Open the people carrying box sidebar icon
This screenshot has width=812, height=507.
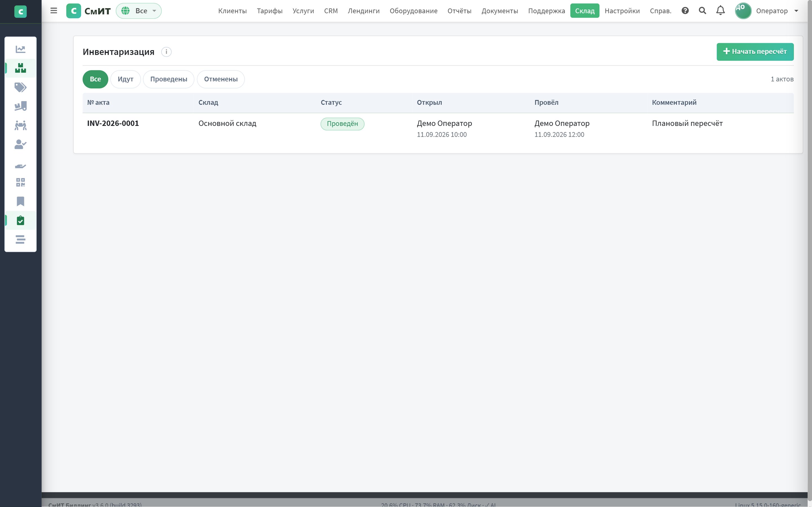[21, 125]
